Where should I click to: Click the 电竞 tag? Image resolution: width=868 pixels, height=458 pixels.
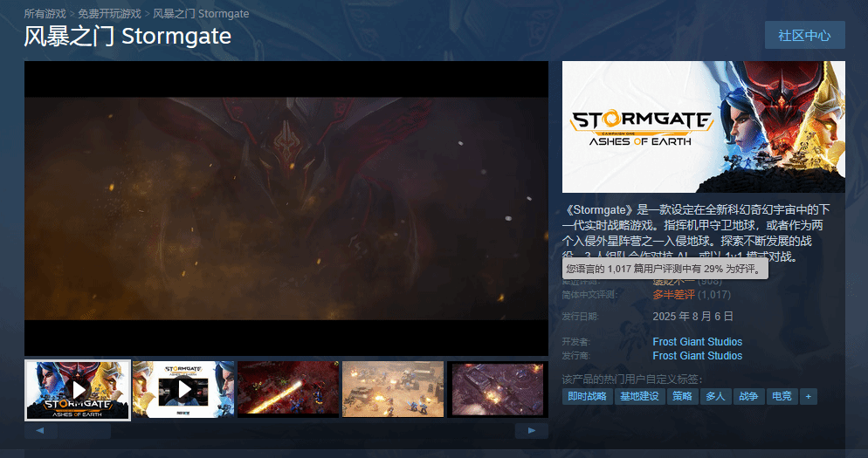pos(781,396)
